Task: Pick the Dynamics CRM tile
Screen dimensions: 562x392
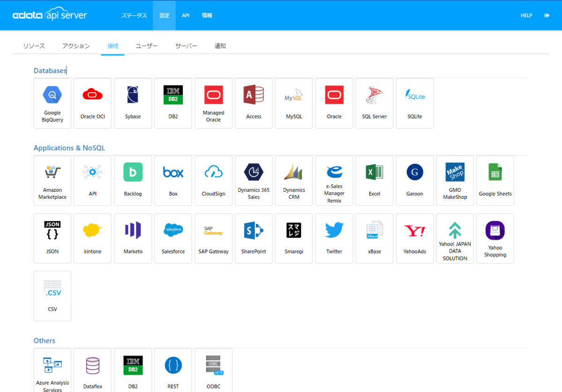Action: [294, 181]
